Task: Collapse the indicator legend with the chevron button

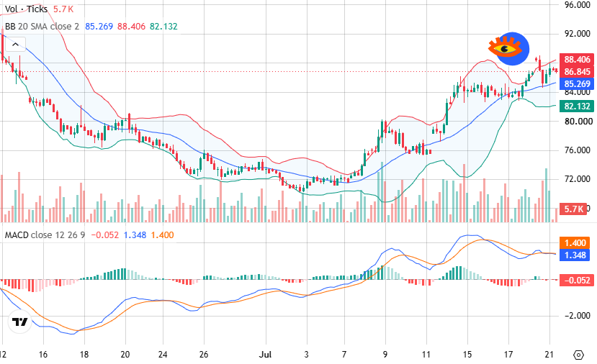Action: [15, 45]
